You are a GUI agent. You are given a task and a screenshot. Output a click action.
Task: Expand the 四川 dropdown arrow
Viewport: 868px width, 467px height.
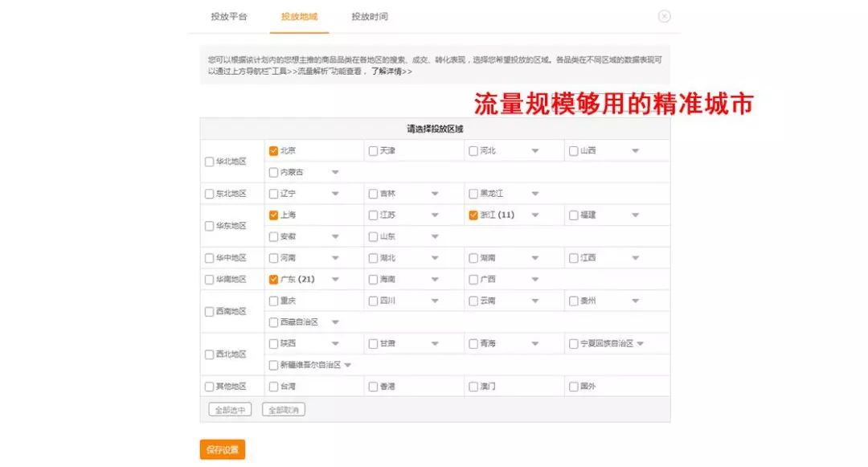coord(435,301)
